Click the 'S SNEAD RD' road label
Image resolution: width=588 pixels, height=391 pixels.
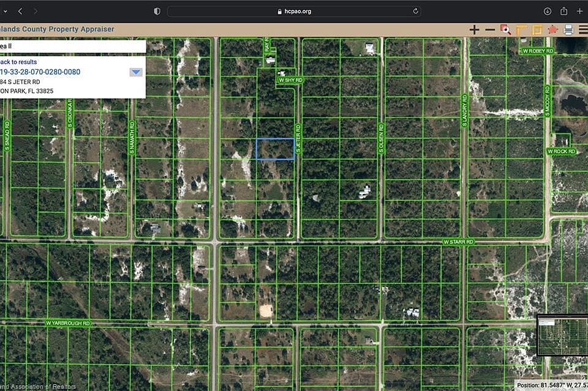click(x=7, y=136)
